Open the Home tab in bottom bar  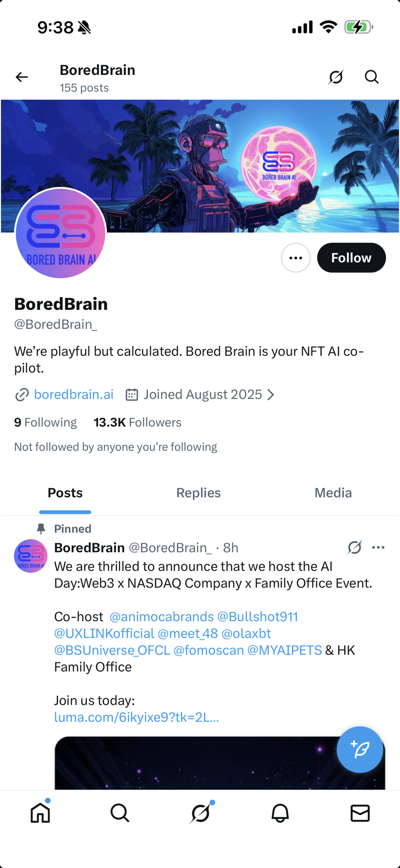(40, 813)
